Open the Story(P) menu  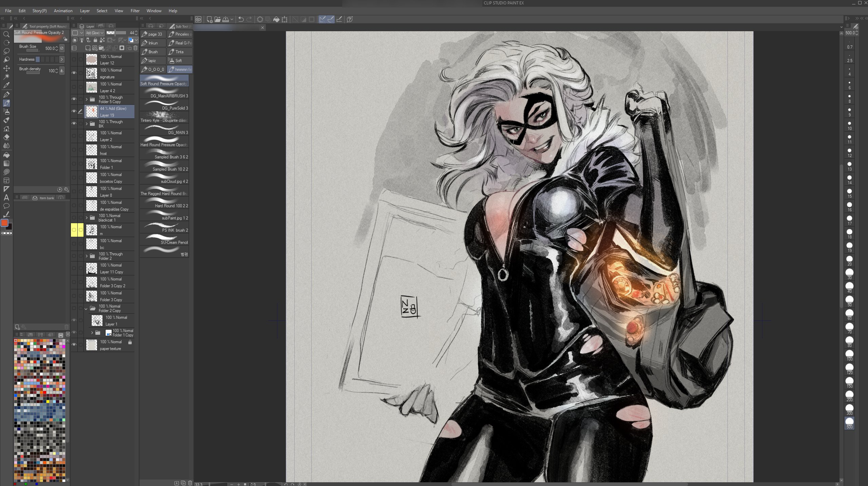point(40,11)
